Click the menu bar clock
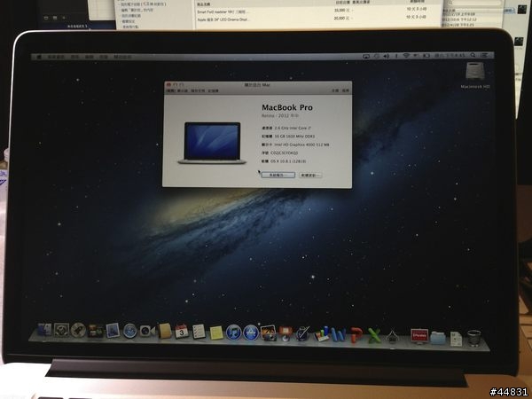This screenshot has height=399, width=532. click(x=450, y=55)
